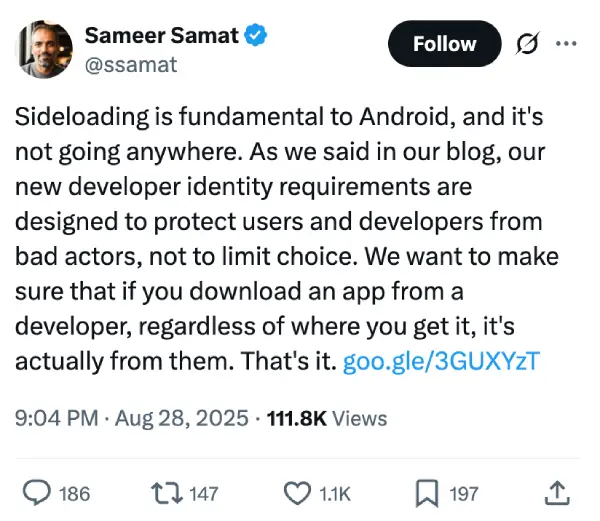The width and height of the screenshot is (600, 521).
Task: Click the 1.1K likes count
Action: pos(335,493)
